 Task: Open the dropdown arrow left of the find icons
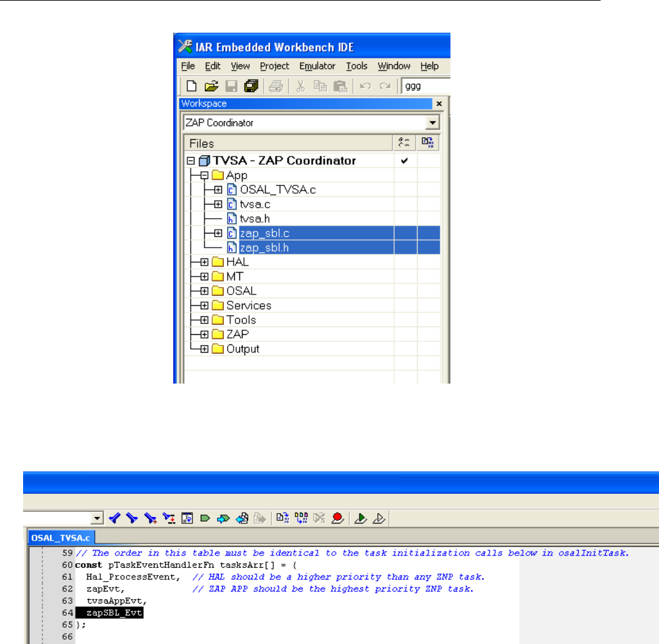(x=97, y=518)
